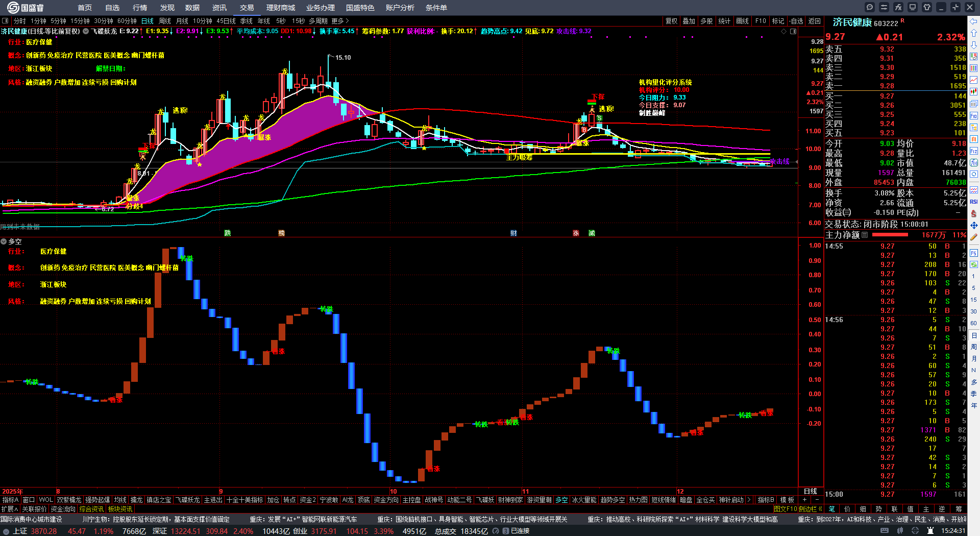Click the guosen logo at top left
This screenshot has width=980, height=536.
click(x=25, y=8)
